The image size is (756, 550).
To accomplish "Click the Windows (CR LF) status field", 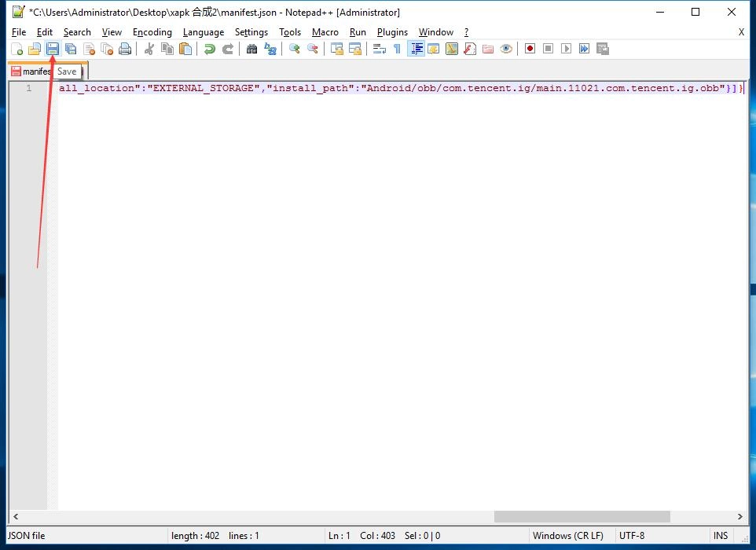I will 567,536.
